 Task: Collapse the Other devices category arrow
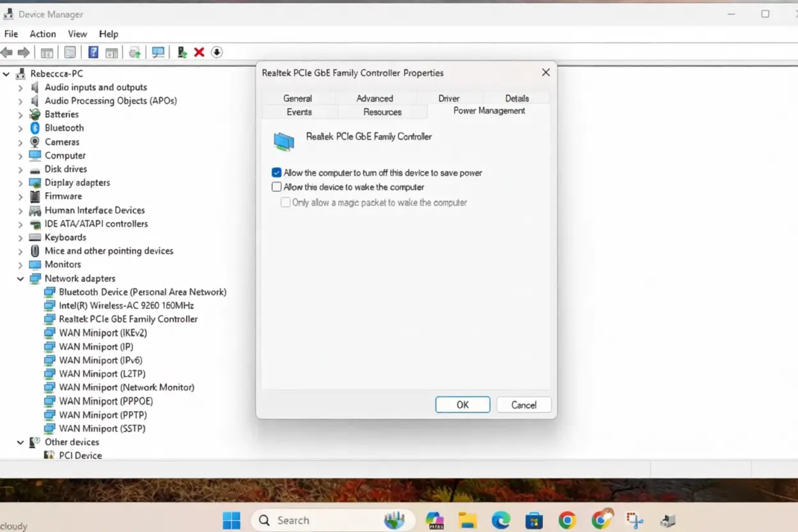click(x=20, y=442)
